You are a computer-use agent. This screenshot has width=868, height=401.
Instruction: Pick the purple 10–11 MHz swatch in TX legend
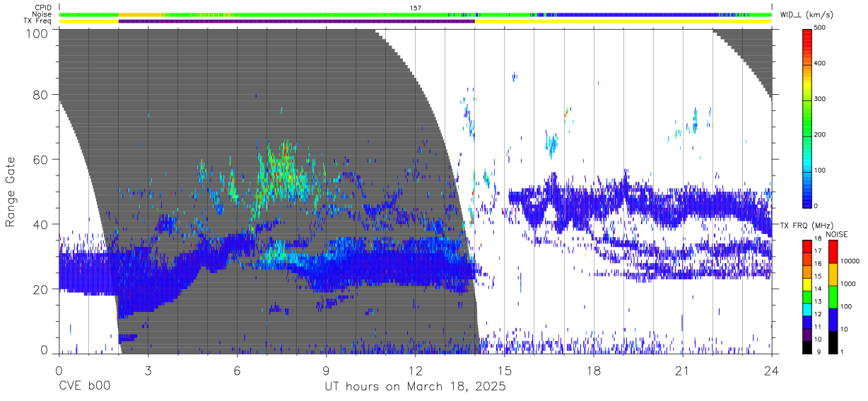coord(807,334)
